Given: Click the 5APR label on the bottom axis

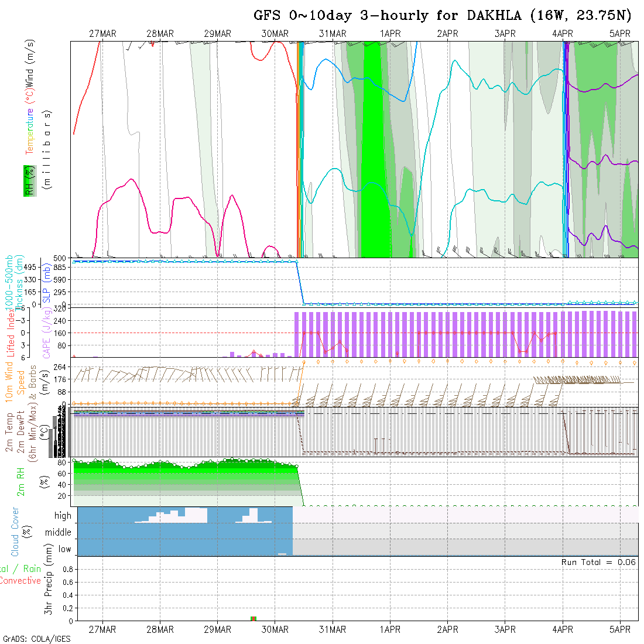Looking at the screenshot, I should (620, 629).
